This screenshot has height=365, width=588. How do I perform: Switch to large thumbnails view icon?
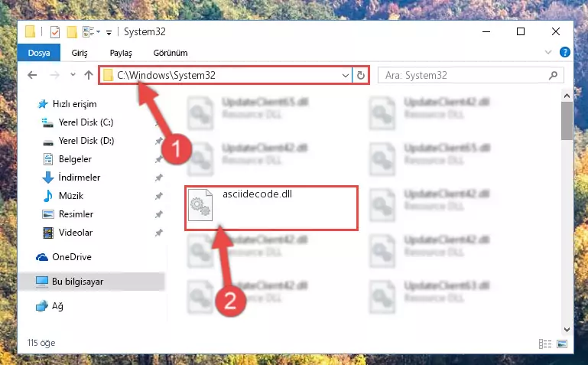[562, 344]
